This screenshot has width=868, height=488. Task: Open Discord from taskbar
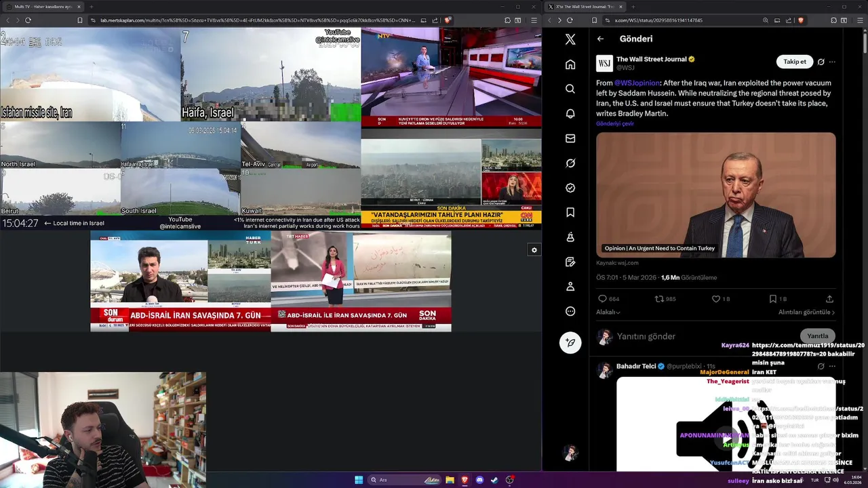[x=479, y=480]
